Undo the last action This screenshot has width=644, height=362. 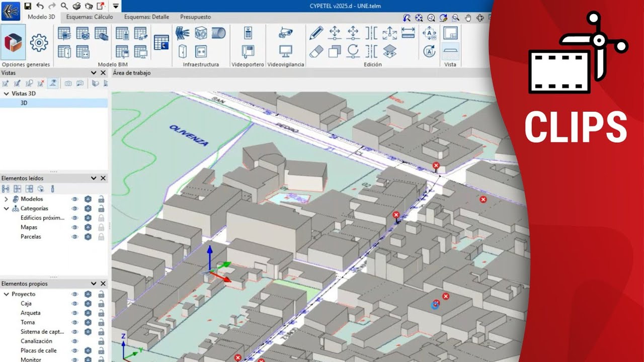tap(40, 6)
